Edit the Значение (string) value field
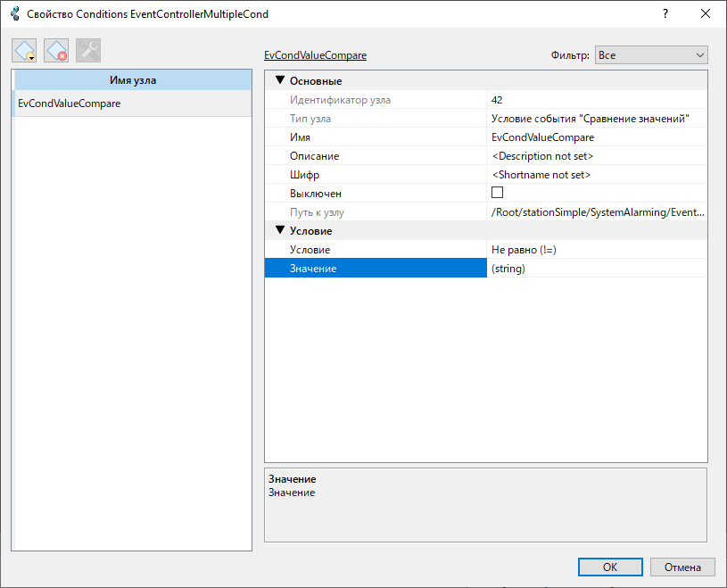727x588 pixels. [597, 269]
